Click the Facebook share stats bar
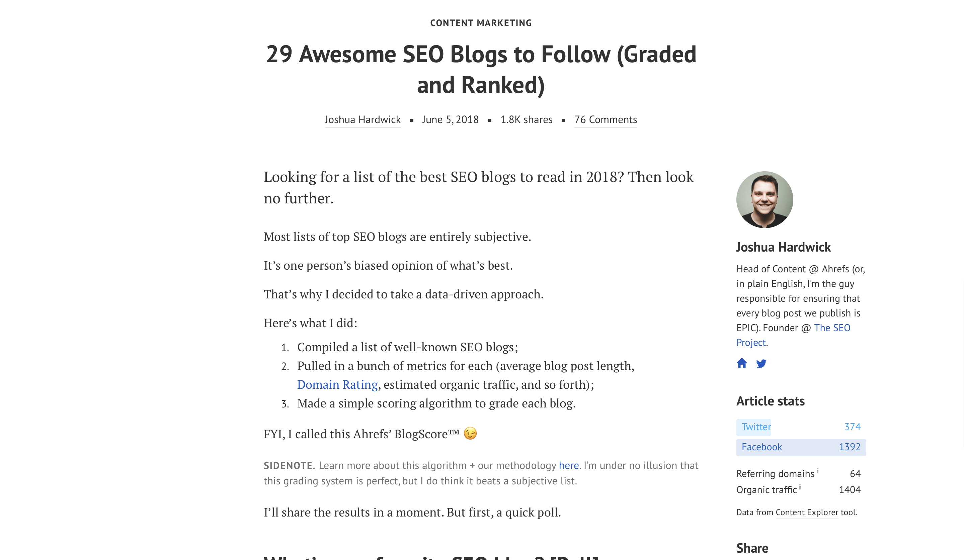The height and width of the screenshot is (560, 964). pos(801,447)
